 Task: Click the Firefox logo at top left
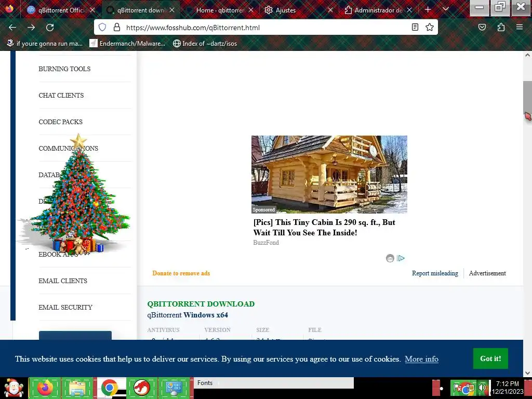[x=9, y=8]
